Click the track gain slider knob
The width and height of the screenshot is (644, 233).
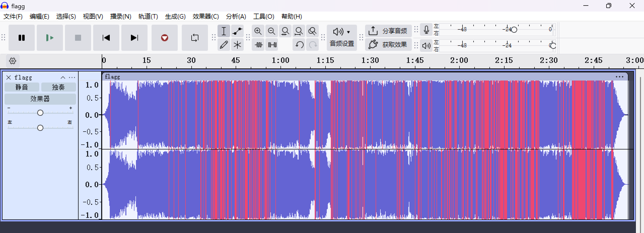40,113
